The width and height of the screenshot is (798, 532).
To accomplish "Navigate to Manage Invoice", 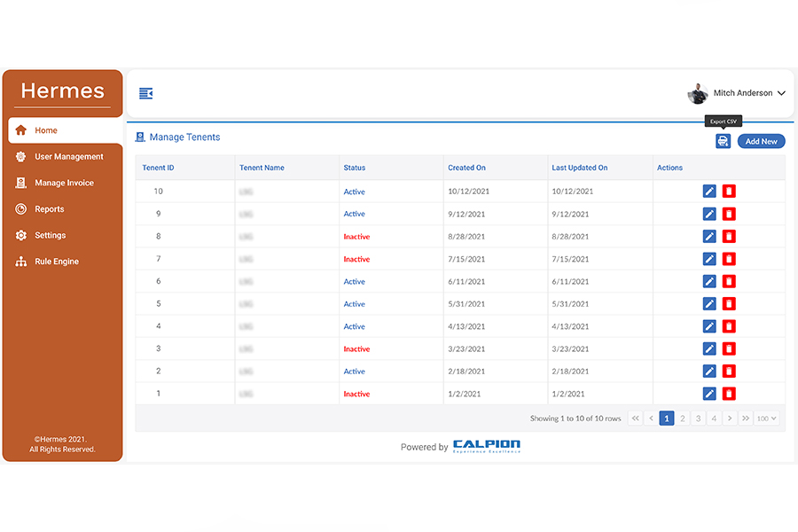I will (64, 183).
